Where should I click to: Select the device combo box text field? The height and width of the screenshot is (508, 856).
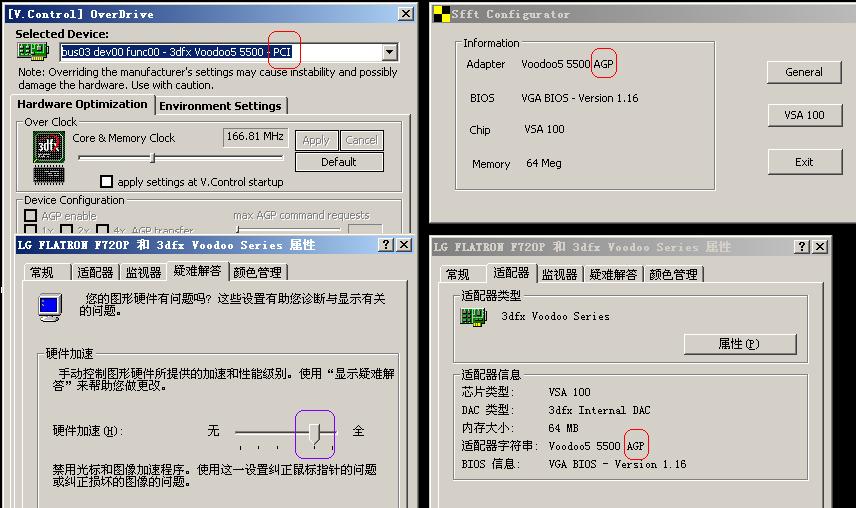click(221, 52)
